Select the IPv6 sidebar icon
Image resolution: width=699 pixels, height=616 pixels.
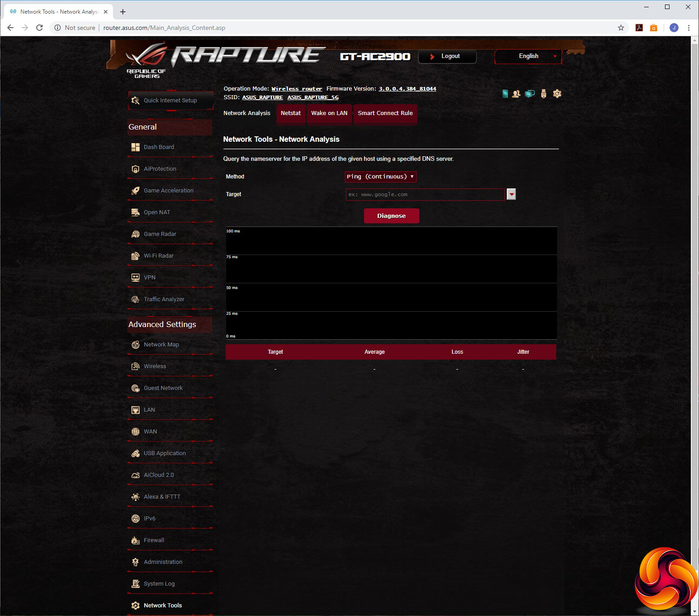(135, 518)
